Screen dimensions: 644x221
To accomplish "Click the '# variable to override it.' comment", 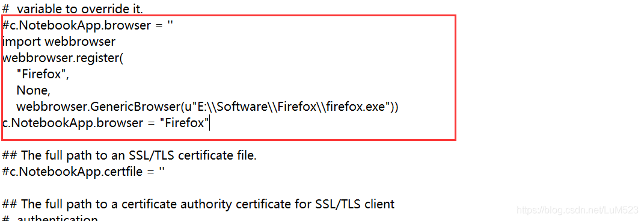I will pos(73,8).
